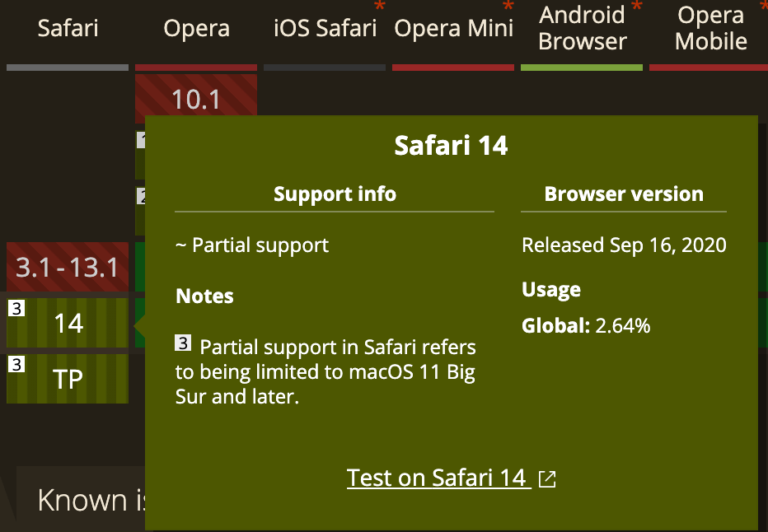Click the green usage bar under Android Browser
768x532 pixels.
(x=581, y=66)
